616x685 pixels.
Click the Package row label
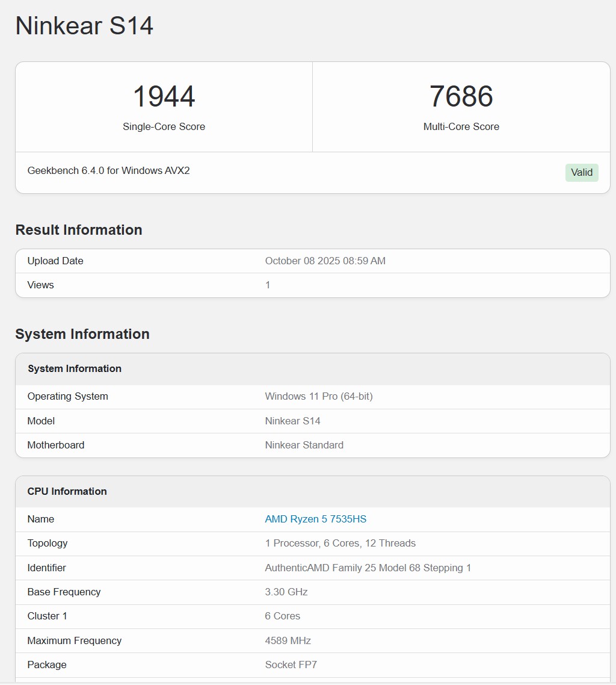click(x=47, y=665)
